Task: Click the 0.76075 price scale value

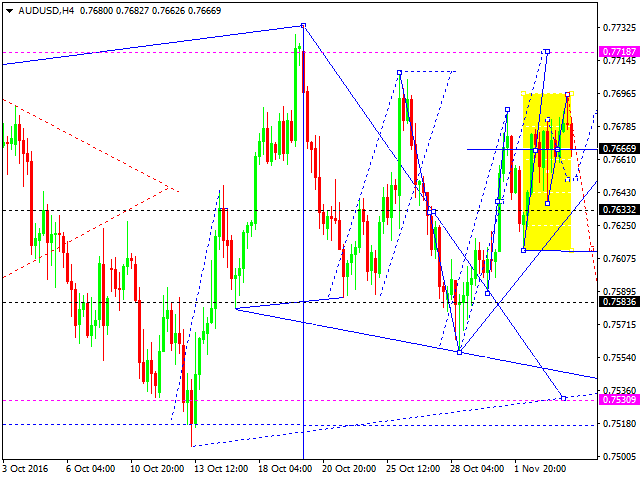Action: (619, 258)
